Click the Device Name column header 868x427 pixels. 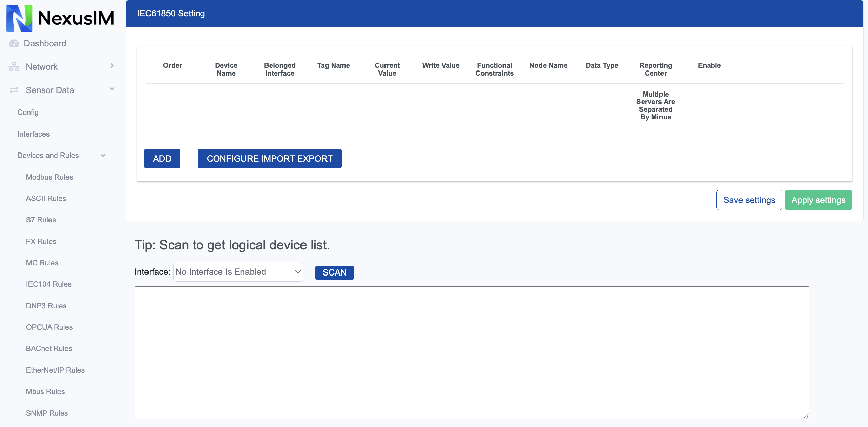click(226, 69)
